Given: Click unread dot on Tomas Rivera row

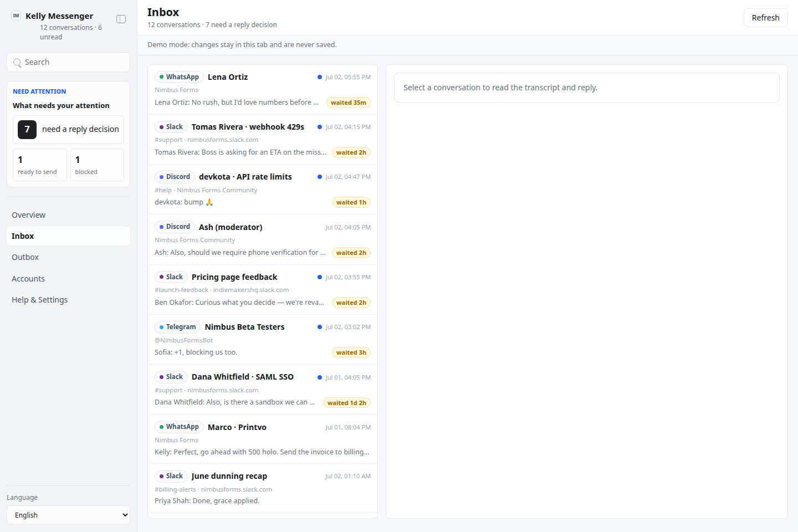Looking at the screenshot, I should point(320,127).
